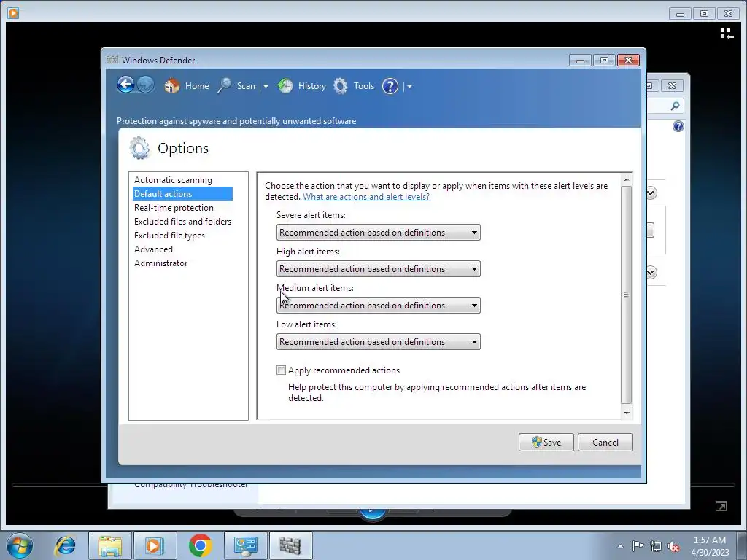Open 'What are actions and alert levels?' link
The width and height of the screenshot is (747, 560).
[366, 197]
